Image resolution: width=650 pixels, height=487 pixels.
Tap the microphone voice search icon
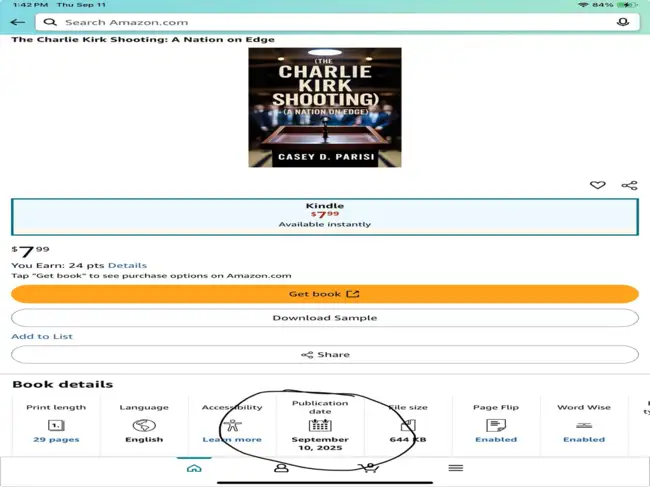click(624, 22)
